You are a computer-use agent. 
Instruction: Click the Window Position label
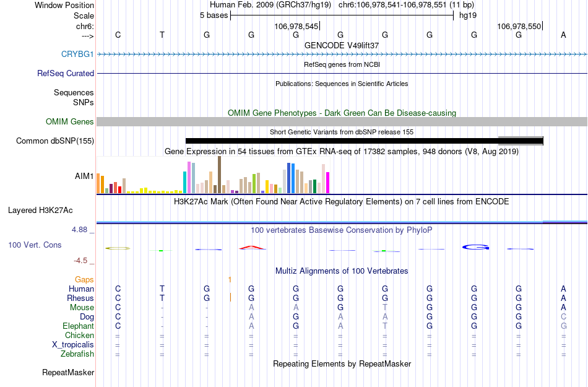pos(64,5)
